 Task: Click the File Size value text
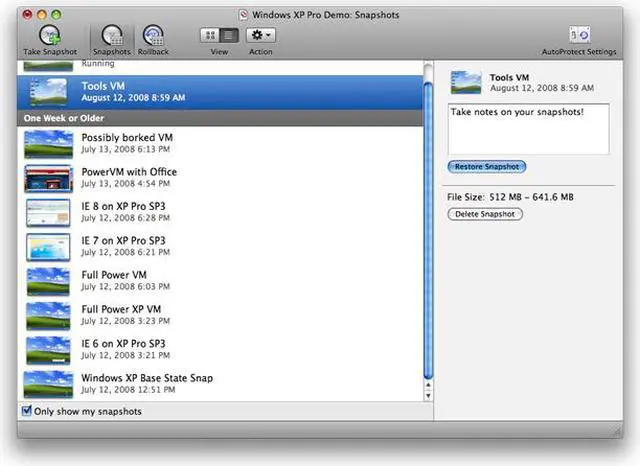point(531,197)
